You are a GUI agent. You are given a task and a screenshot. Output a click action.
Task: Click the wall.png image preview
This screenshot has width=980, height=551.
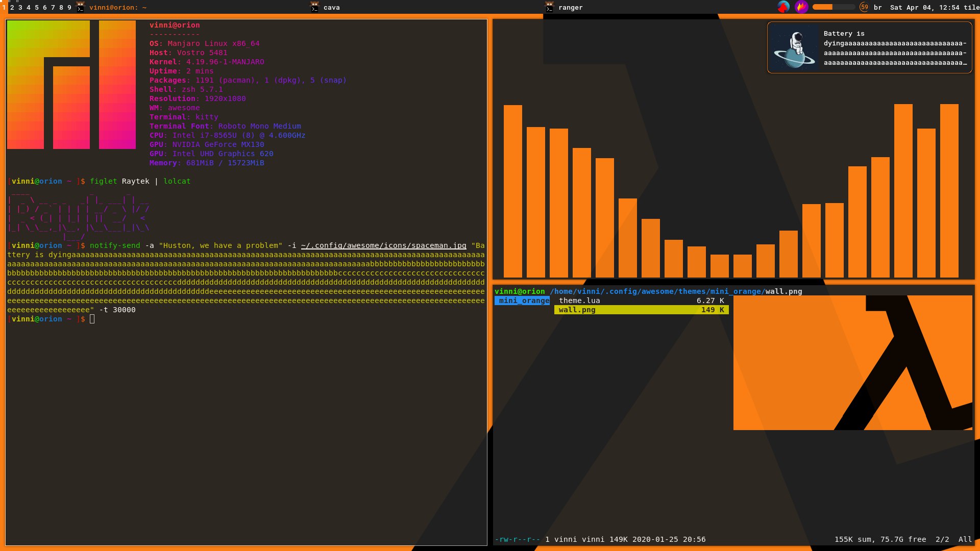pyautogui.click(x=852, y=363)
